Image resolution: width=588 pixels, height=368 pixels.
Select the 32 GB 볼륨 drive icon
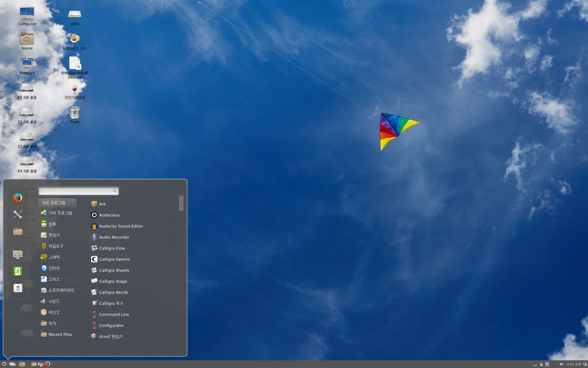27,140
